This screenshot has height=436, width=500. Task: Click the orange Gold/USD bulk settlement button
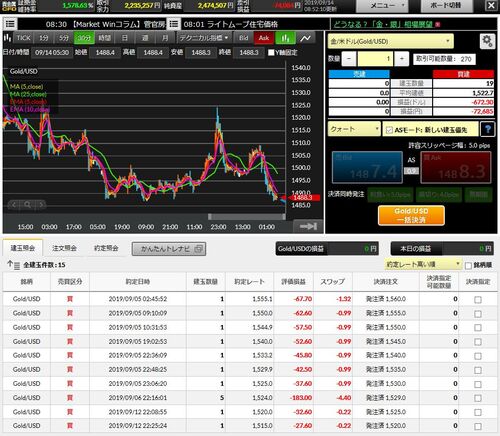(411, 215)
